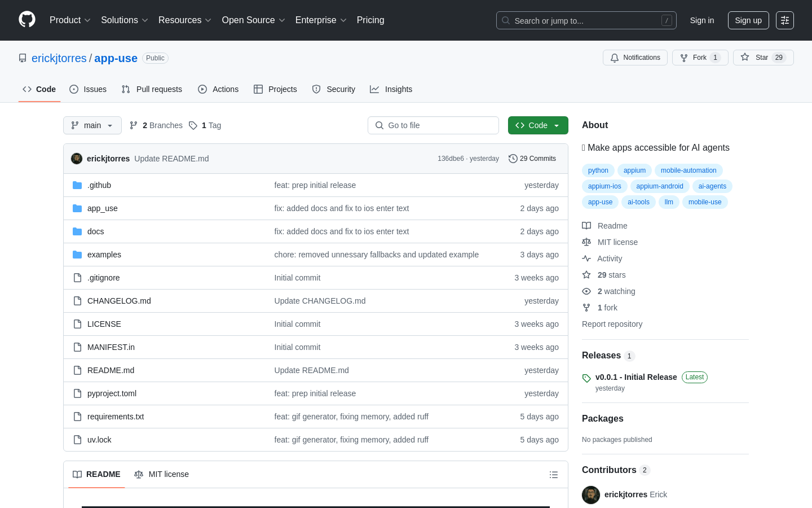Open the main branch selector dropdown
The width and height of the screenshot is (812, 508).
tap(92, 125)
